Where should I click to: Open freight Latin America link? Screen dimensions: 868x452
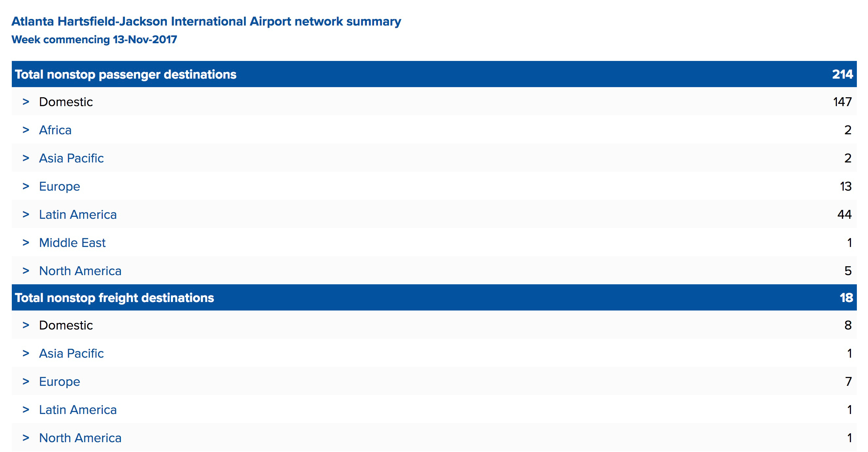[78, 409]
